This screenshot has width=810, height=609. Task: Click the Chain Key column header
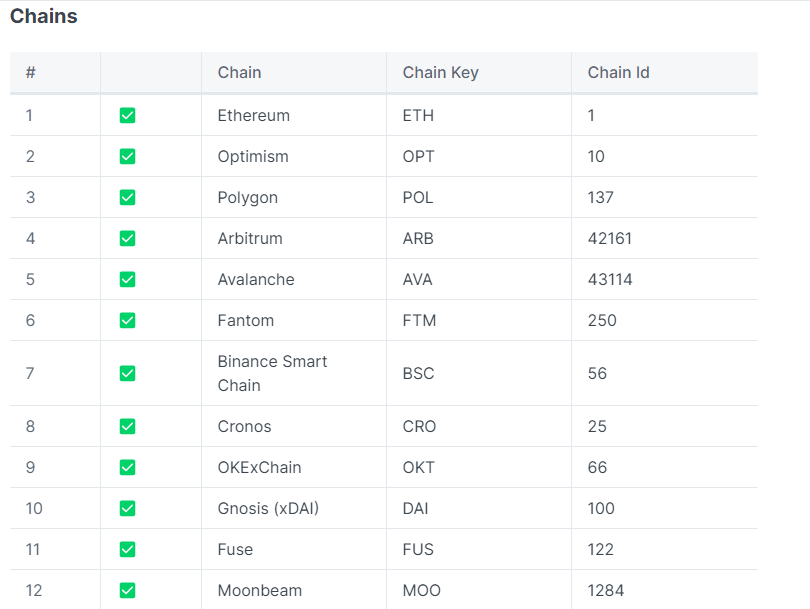point(440,72)
